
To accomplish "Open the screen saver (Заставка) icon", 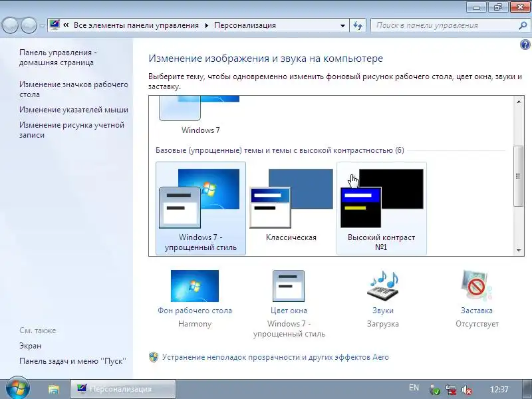I will [x=476, y=285].
